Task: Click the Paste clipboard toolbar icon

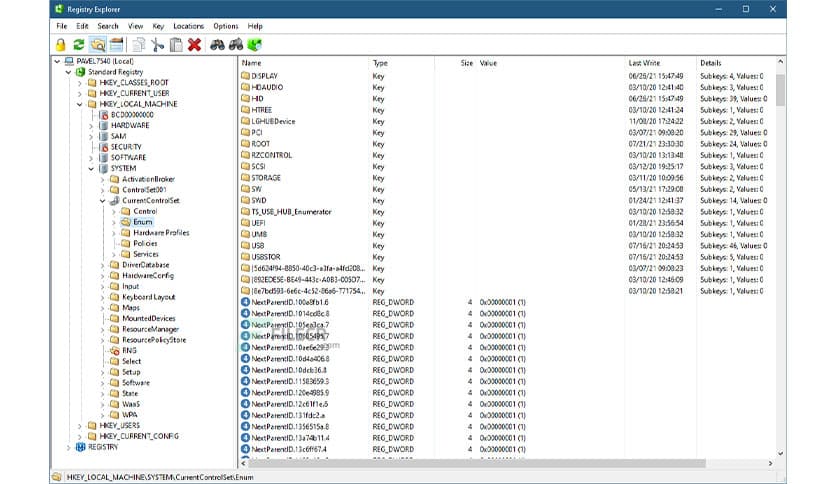Action: [x=176, y=45]
